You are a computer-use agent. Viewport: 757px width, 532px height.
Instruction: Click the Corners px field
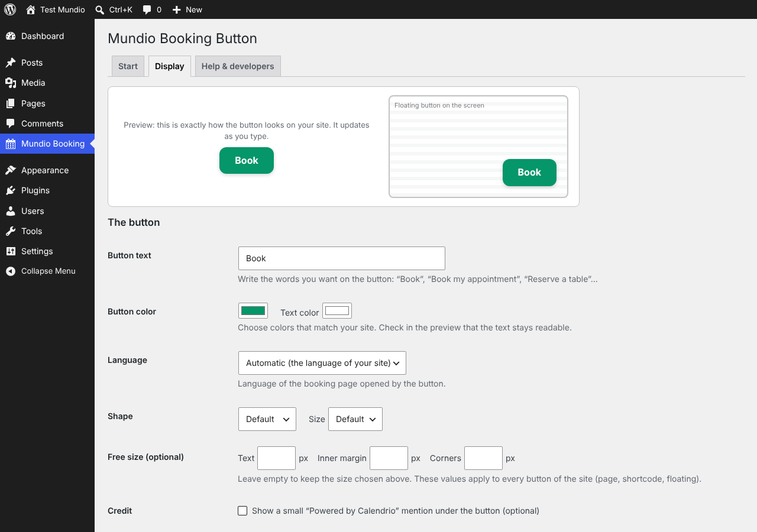[483, 458]
